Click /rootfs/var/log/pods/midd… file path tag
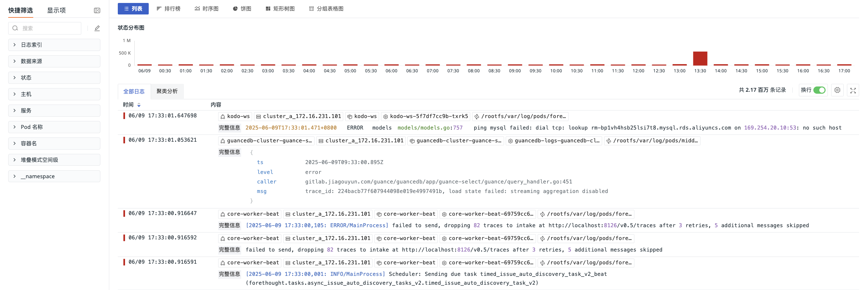Image resolution: width=868 pixels, height=290 pixels. click(652, 141)
